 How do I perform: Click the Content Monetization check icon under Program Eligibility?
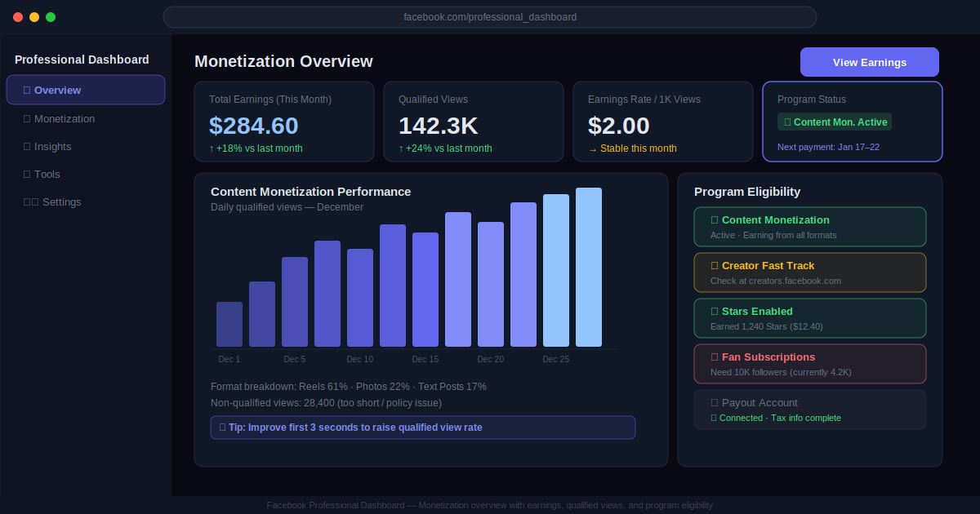[715, 220]
